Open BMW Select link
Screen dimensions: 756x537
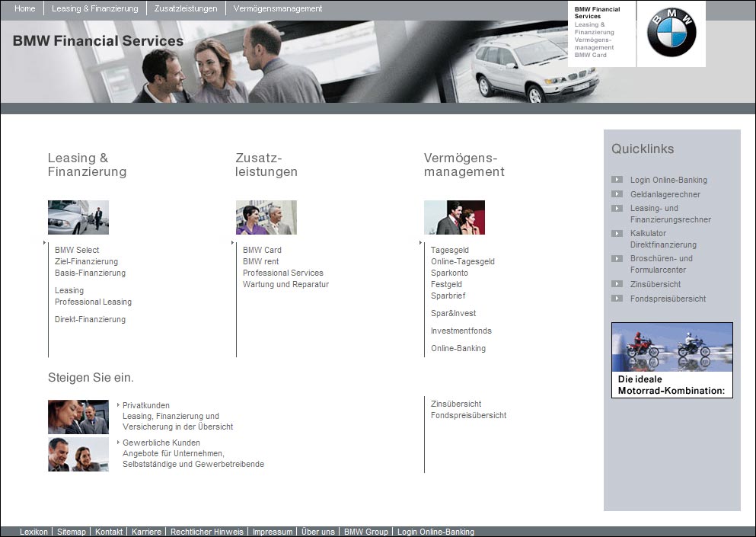(x=77, y=250)
